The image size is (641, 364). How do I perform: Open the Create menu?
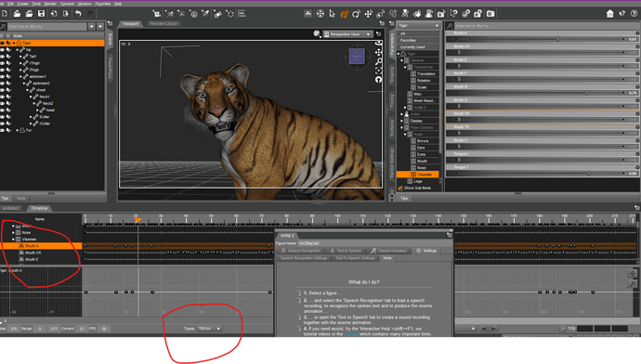pyautogui.click(x=22, y=4)
